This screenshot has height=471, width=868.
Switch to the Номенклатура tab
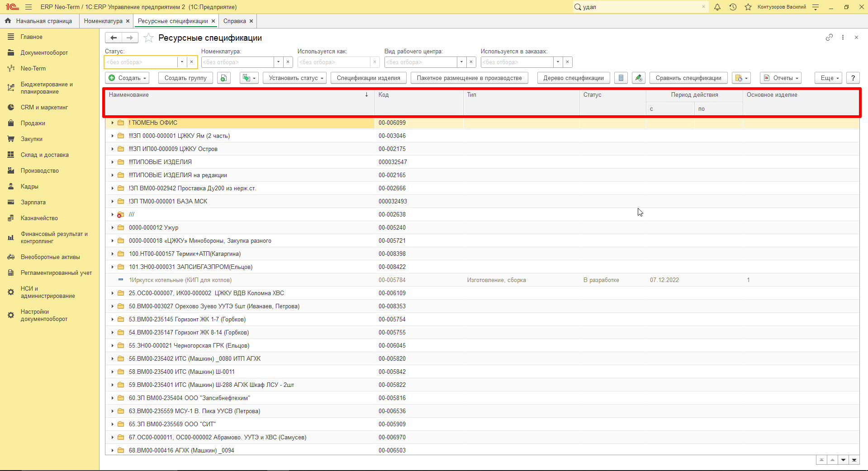(x=103, y=21)
